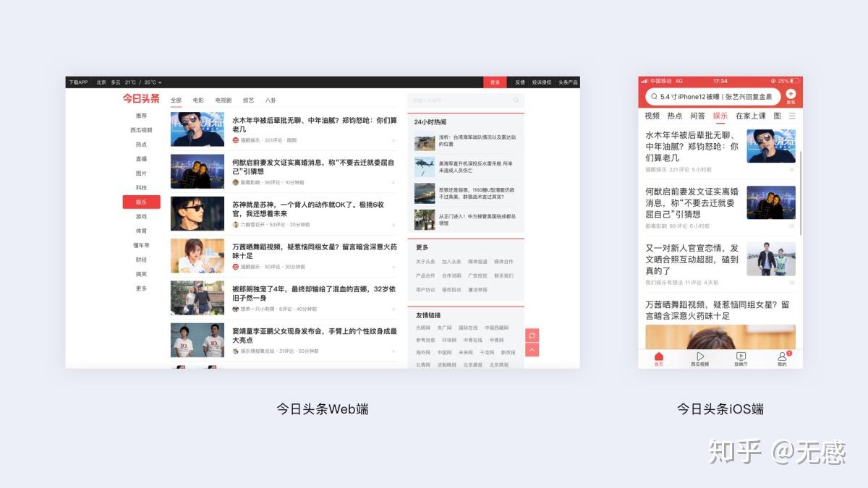Open 直播 in web left sidebar

tap(141, 159)
